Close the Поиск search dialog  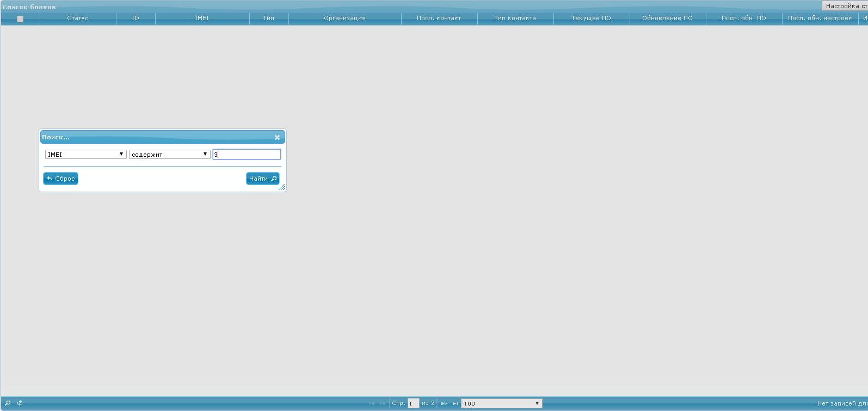(277, 138)
